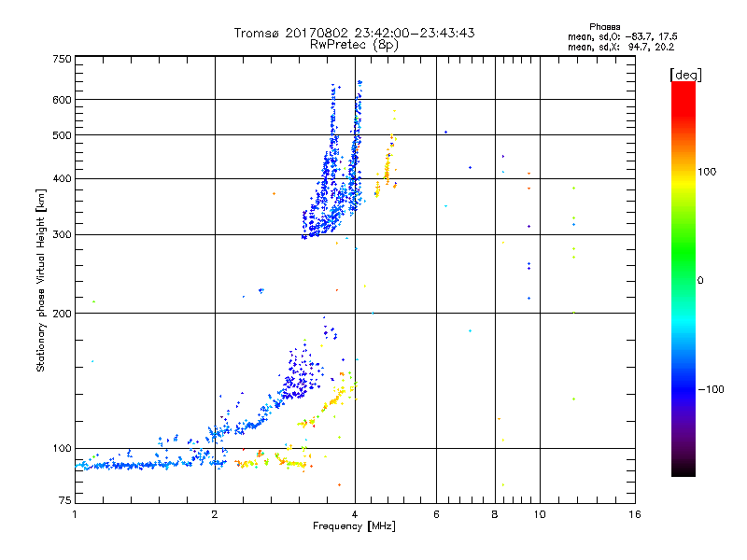Click the 16 MHz x-axis tick label
The image size is (747, 560).
tap(635, 514)
